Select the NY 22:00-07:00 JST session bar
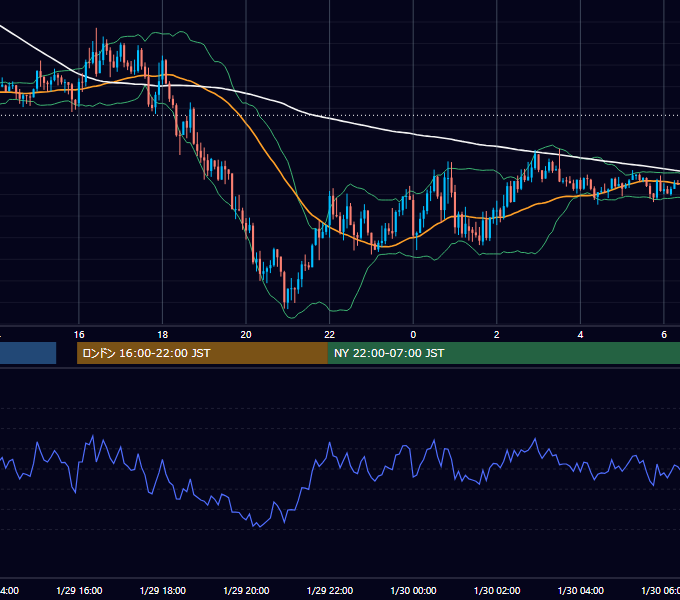This screenshot has height=600, width=680. click(503, 353)
